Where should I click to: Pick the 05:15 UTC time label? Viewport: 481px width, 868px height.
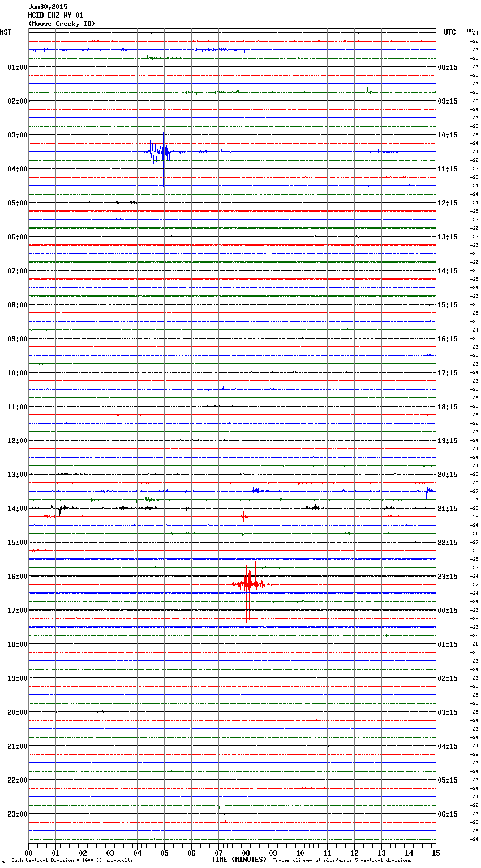click(448, 780)
